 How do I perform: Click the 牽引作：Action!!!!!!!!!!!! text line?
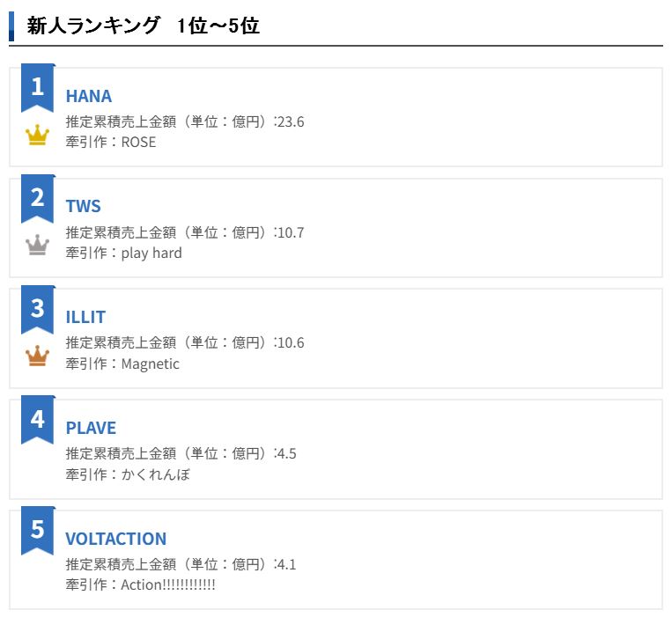141,584
